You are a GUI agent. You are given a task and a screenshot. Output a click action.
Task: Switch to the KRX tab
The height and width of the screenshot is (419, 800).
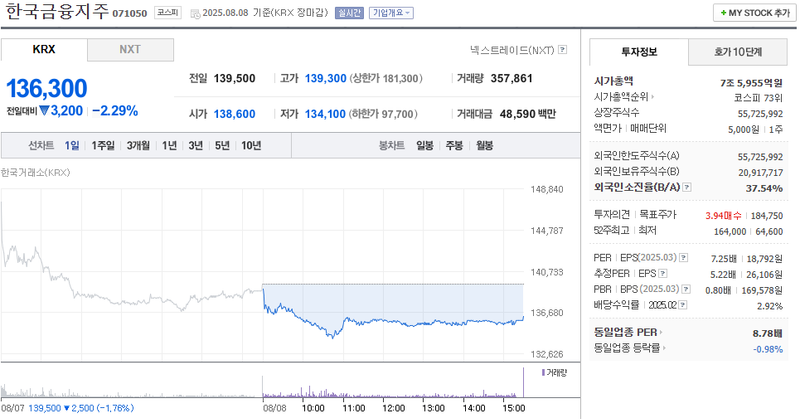pyautogui.click(x=44, y=50)
